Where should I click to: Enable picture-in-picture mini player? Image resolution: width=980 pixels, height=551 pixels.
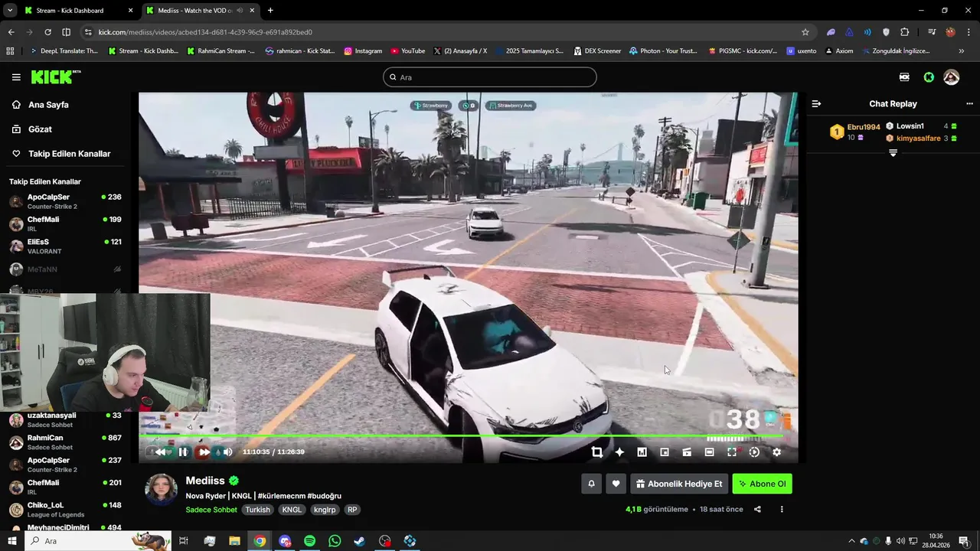pos(665,452)
